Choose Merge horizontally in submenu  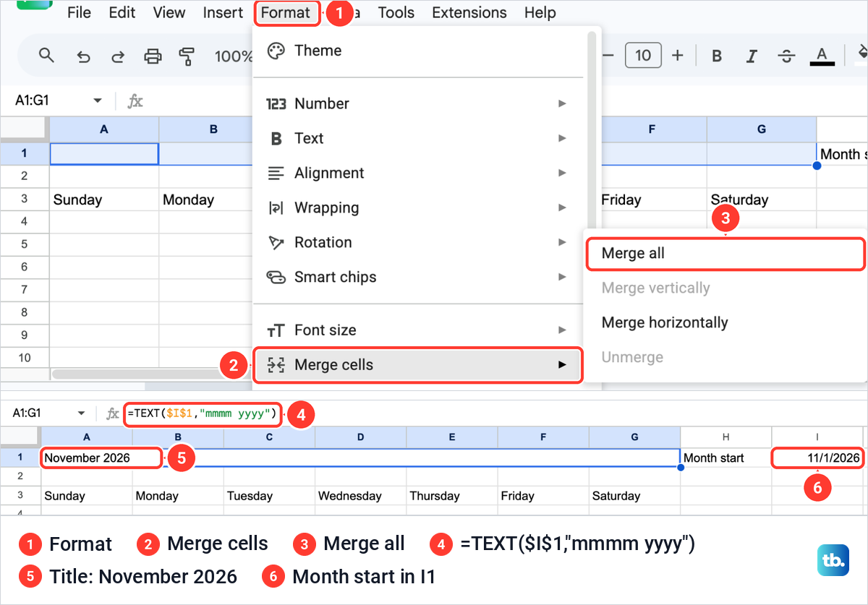pyautogui.click(x=726, y=322)
